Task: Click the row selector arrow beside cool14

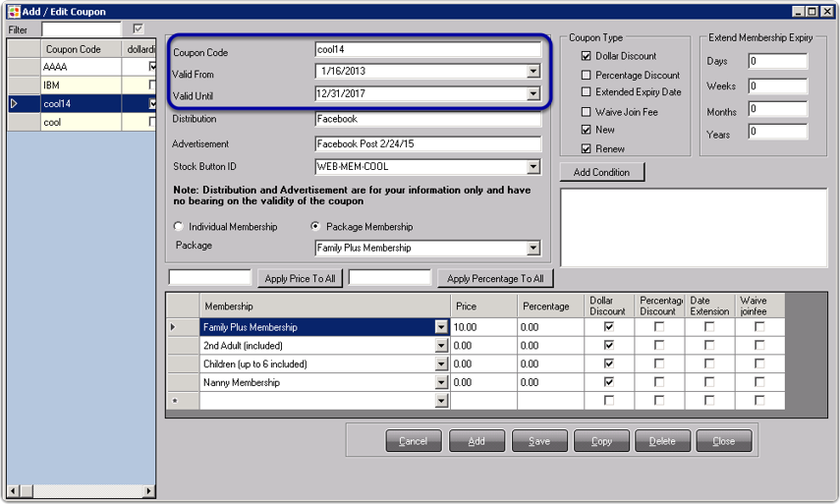Action: (x=14, y=103)
